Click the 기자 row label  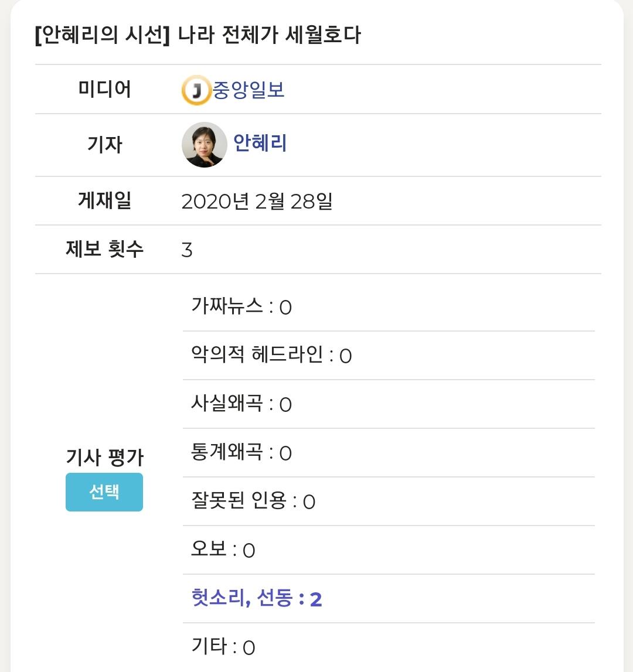105,144
